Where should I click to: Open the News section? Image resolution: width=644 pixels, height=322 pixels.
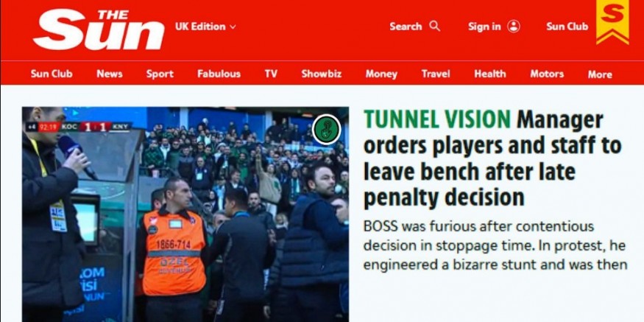[x=110, y=74]
